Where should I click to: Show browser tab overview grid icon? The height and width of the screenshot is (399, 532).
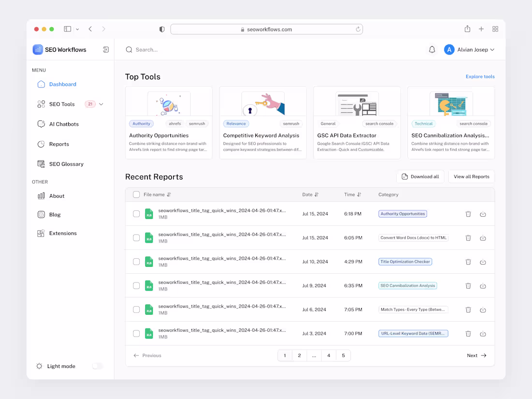pos(495,29)
